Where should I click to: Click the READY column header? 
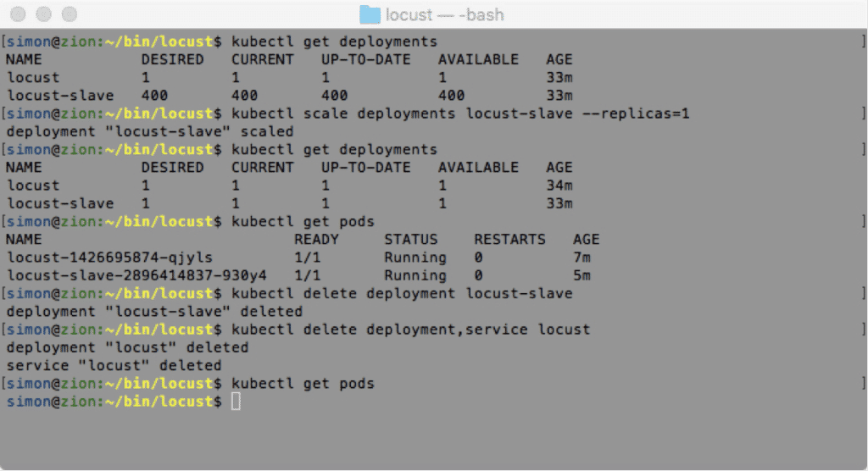(x=316, y=240)
